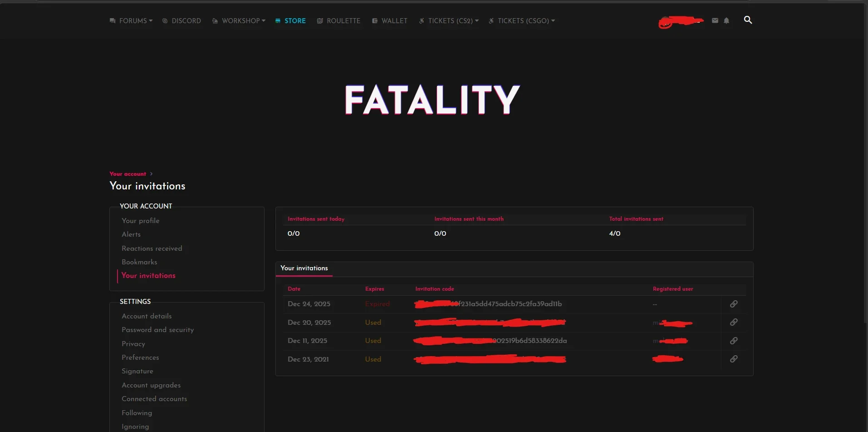
Task: Open Ignoring settings
Action: [135, 427]
